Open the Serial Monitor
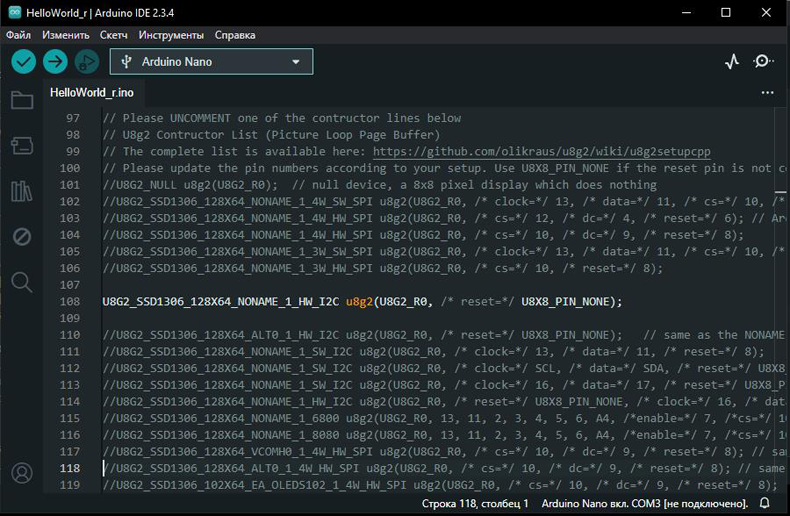This screenshot has height=516, width=790. [763, 61]
